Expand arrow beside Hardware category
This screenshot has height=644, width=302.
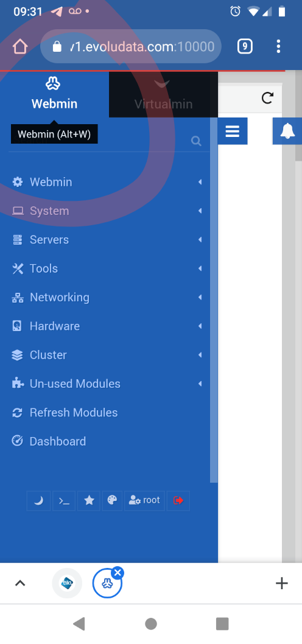point(200,326)
